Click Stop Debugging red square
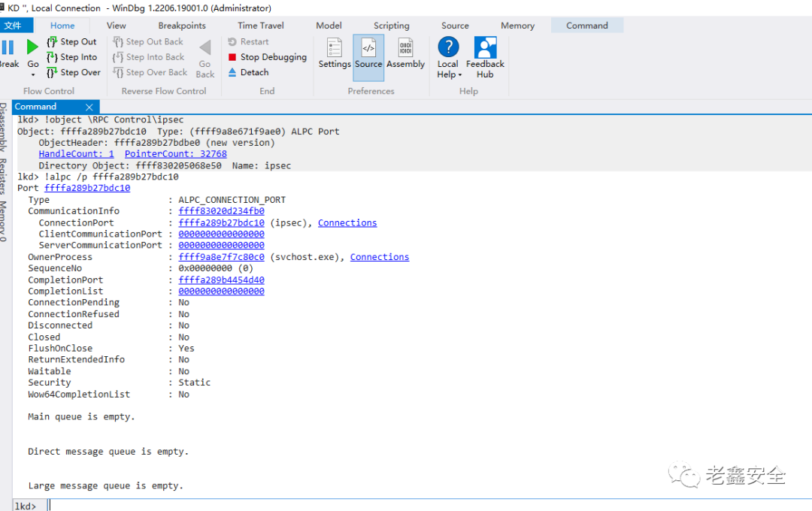 coord(232,57)
